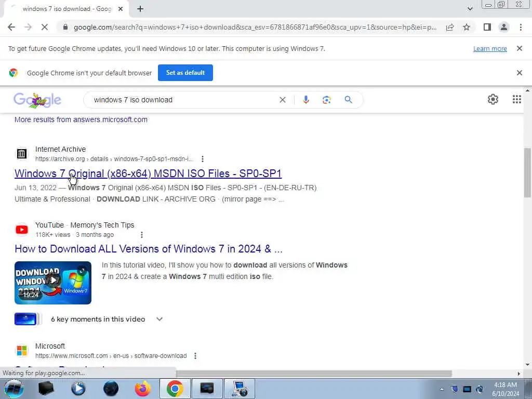Click the security shield tray icon
Screen dimensions: 532x399
[x=455, y=389]
